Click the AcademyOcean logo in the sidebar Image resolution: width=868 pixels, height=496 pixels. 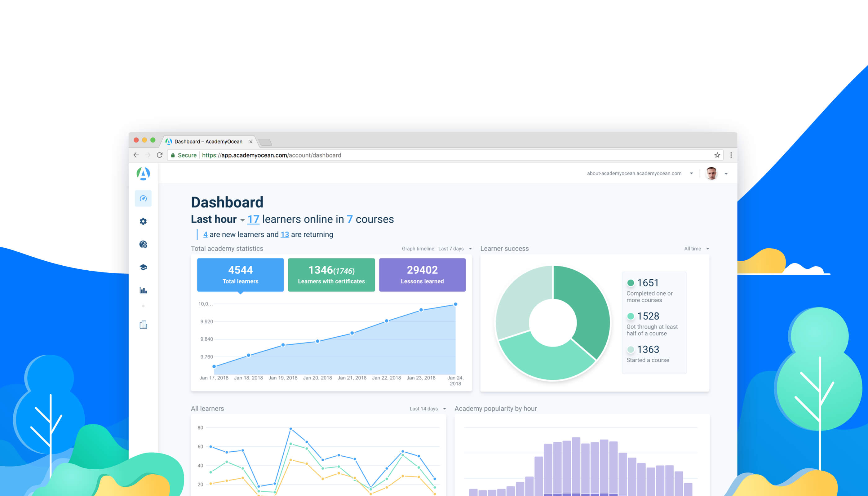[x=143, y=174]
